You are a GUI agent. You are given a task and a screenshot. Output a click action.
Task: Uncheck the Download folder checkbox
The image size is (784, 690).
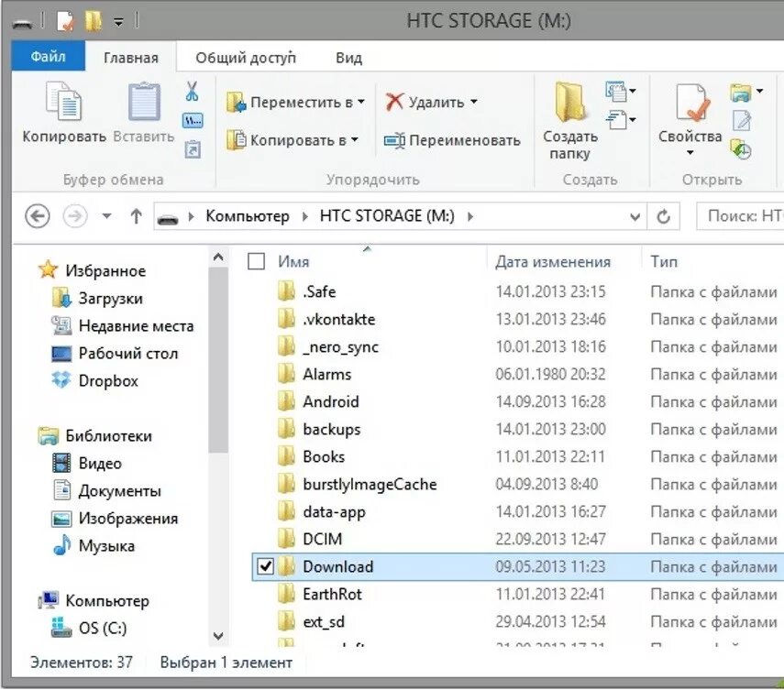(x=265, y=566)
